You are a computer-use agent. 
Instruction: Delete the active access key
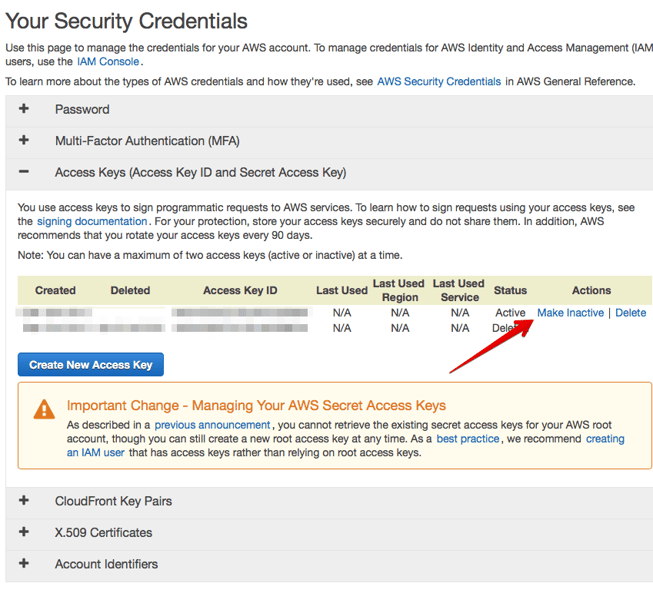tap(630, 313)
